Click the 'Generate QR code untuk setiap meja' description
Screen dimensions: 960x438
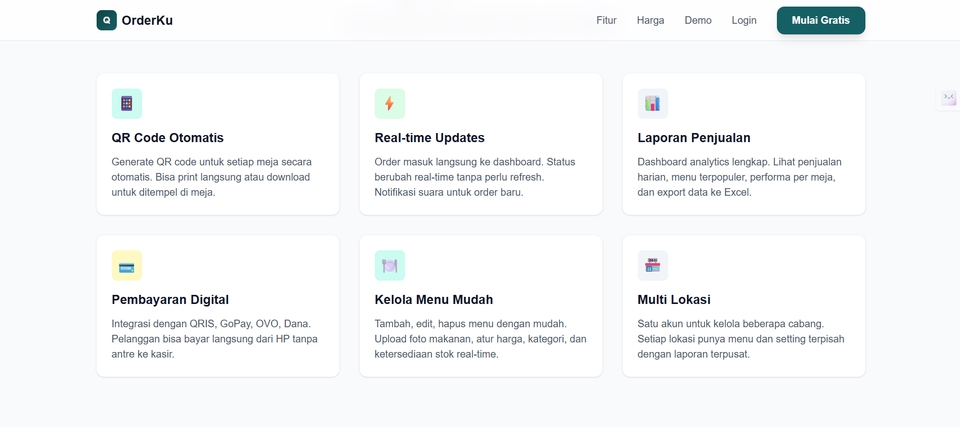(x=212, y=177)
